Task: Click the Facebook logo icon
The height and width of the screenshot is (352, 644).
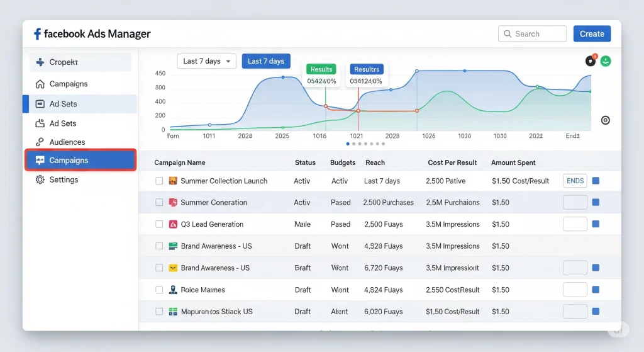Action: pos(37,34)
